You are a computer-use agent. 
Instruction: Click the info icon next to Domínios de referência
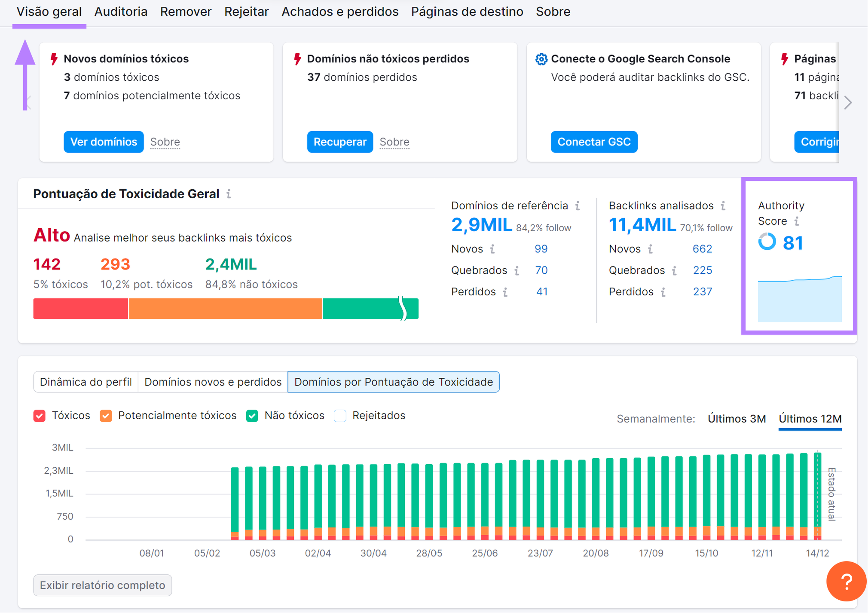pos(578,206)
